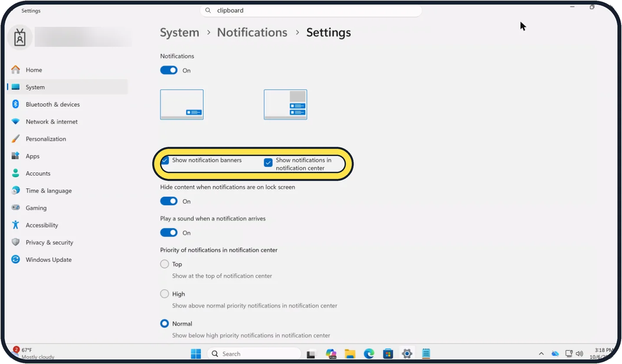The height and width of the screenshot is (364, 622).
Task: Click the Privacy & security label
Action: pos(49,243)
